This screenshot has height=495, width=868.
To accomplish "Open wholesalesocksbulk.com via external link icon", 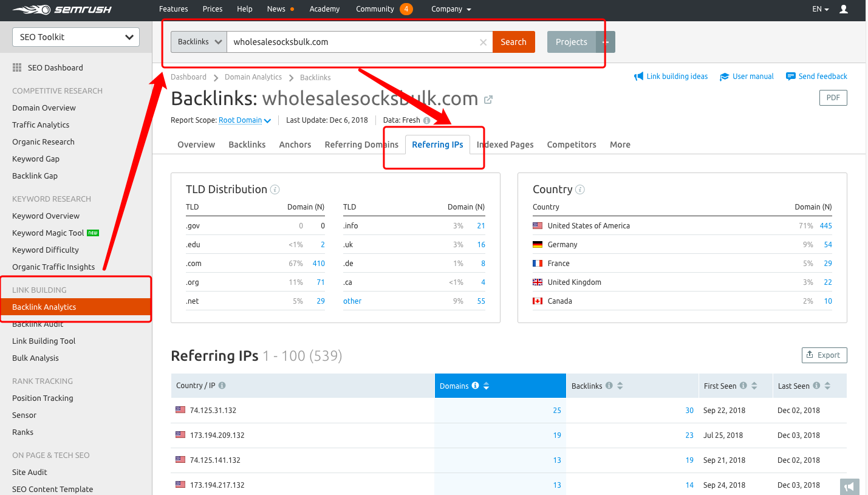I will point(488,99).
